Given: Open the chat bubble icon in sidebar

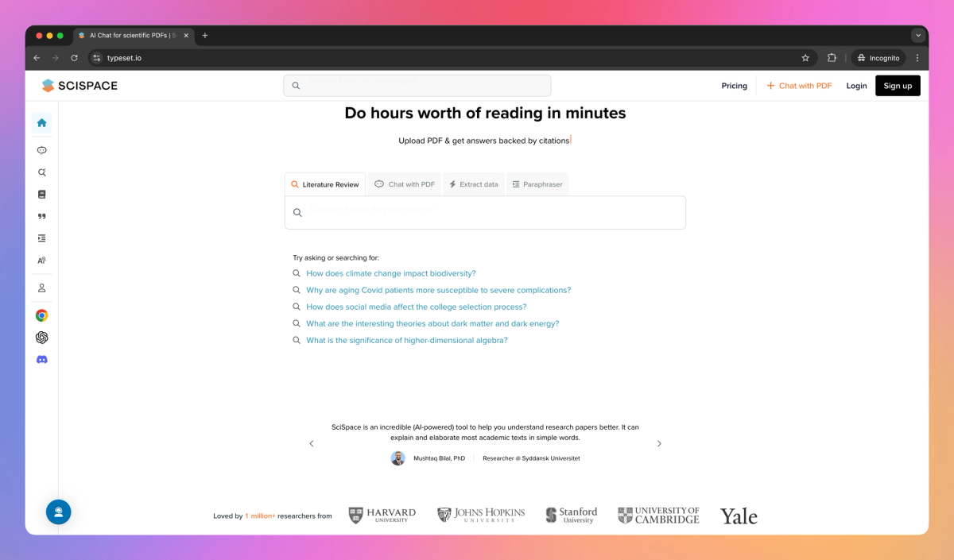Looking at the screenshot, I should tap(42, 150).
